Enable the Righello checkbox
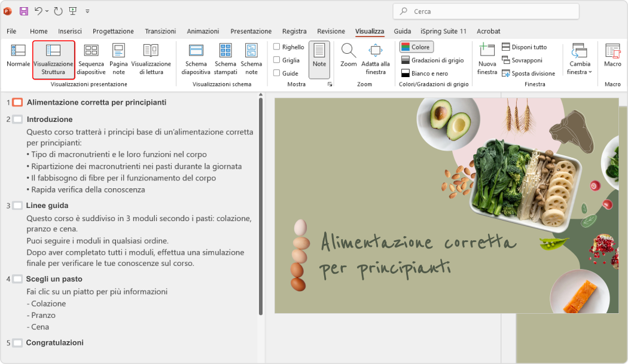Viewport: 628px width, 364px height. [x=276, y=46]
